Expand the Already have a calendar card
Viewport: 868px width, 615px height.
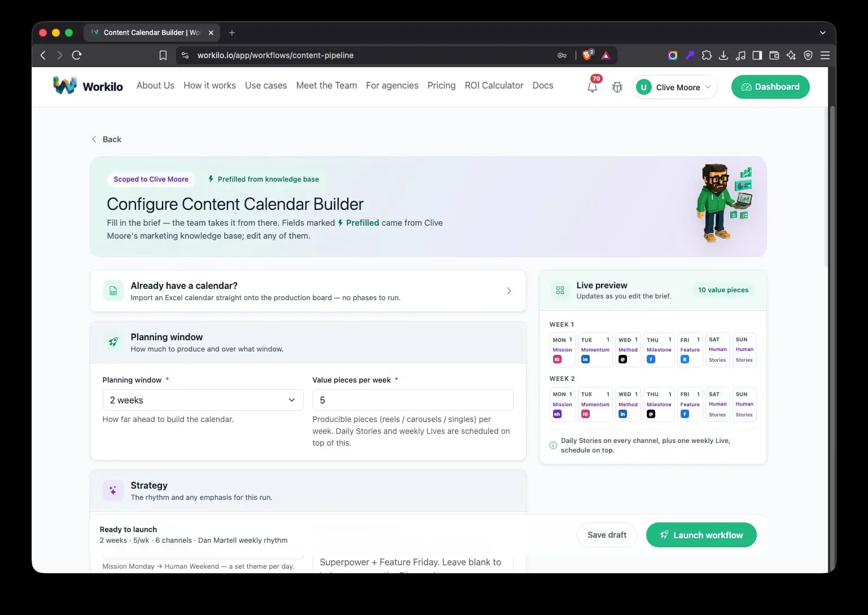pyautogui.click(x=308, y=291)
